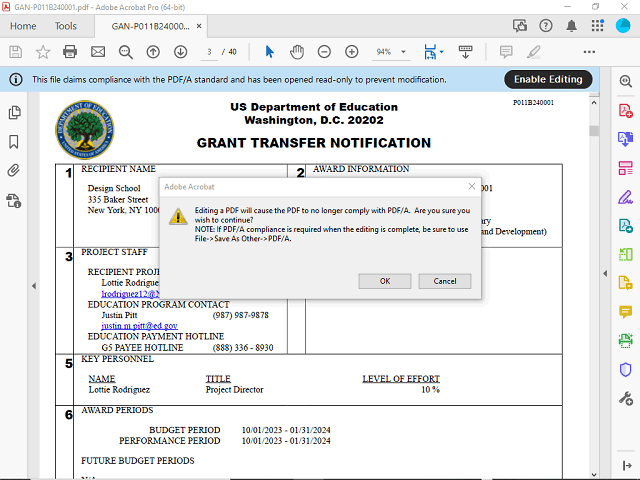Viewport: 640px width, 480px height.
Task: Print the document with printer icon
Action: pyautogui.click(x=70, y=52)
